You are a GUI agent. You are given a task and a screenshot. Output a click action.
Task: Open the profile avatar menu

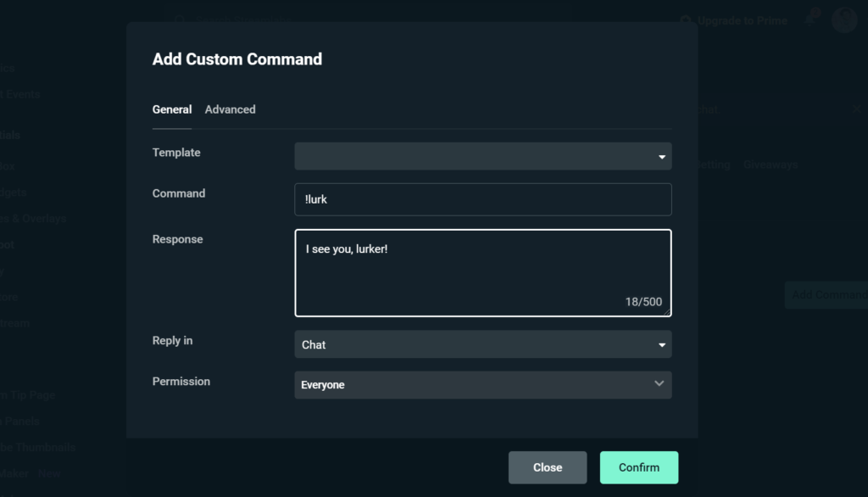coord(844,20)
